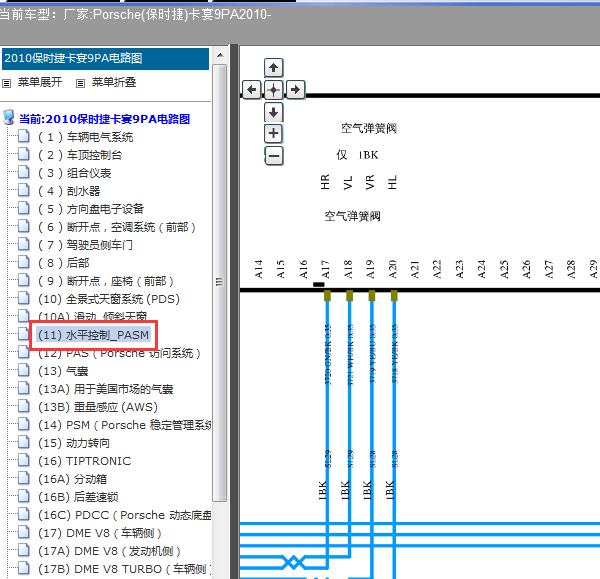Click the page icon beside (17) DME V8
Image resolution: width=600 pixels, height=579 pixels.
[24, 532]
